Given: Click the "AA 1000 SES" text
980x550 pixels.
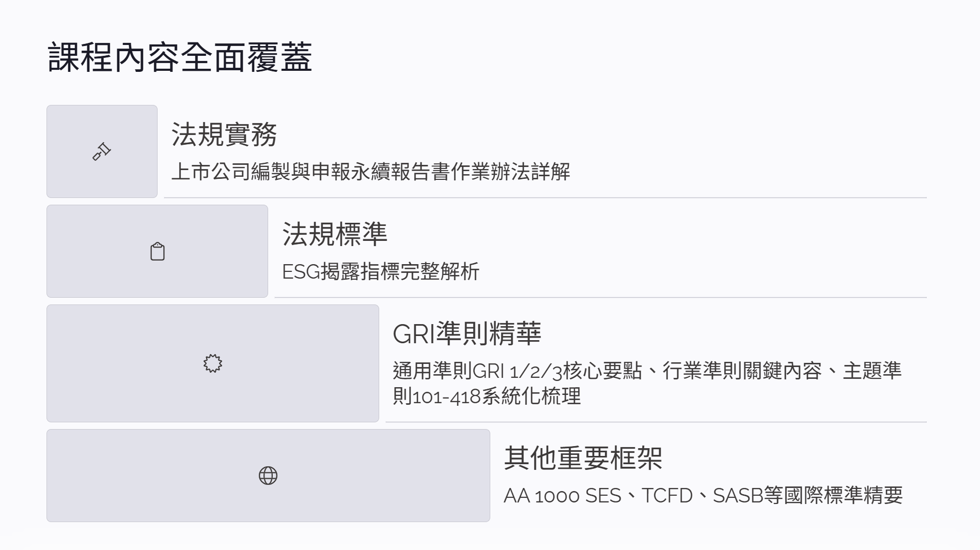Looking at the screenshot, I should (562, 496).
